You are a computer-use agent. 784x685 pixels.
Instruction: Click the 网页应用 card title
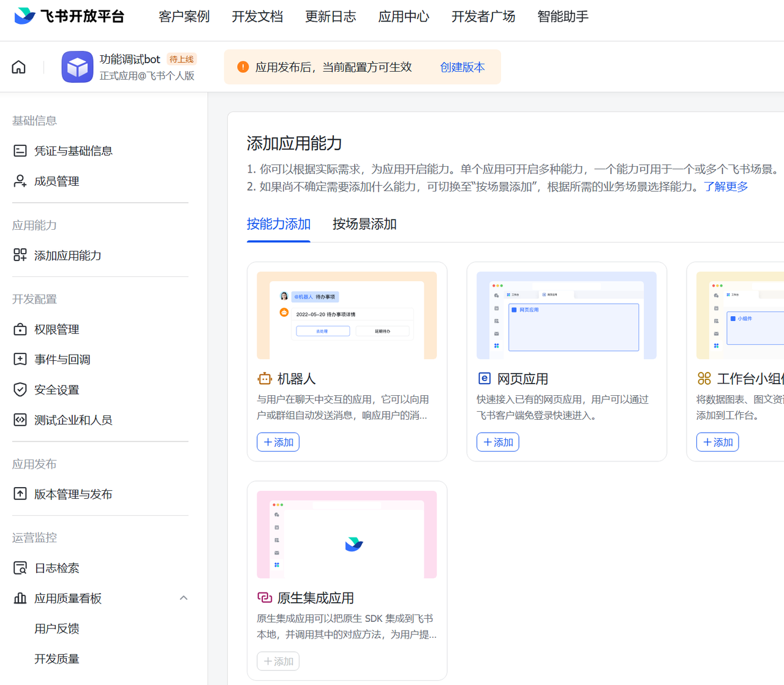522,379
